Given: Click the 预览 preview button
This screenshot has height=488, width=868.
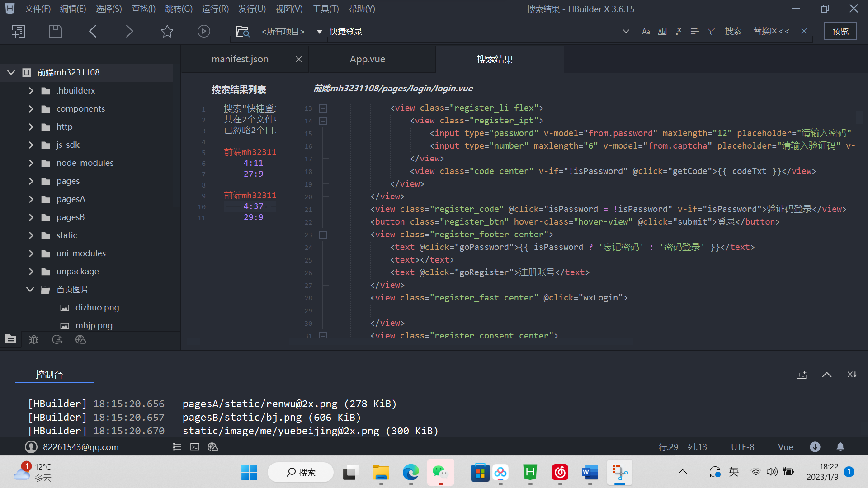Looking at the screenshot, I should (x=840, y=31).
